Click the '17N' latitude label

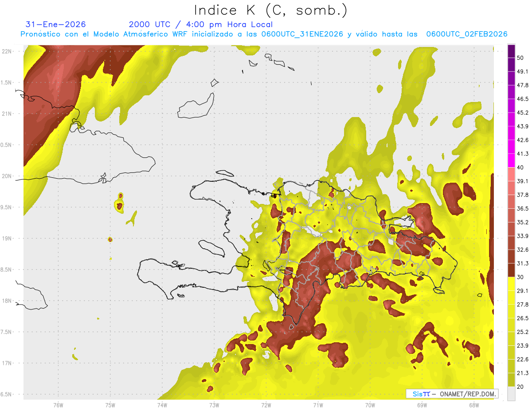coord(7,363)
